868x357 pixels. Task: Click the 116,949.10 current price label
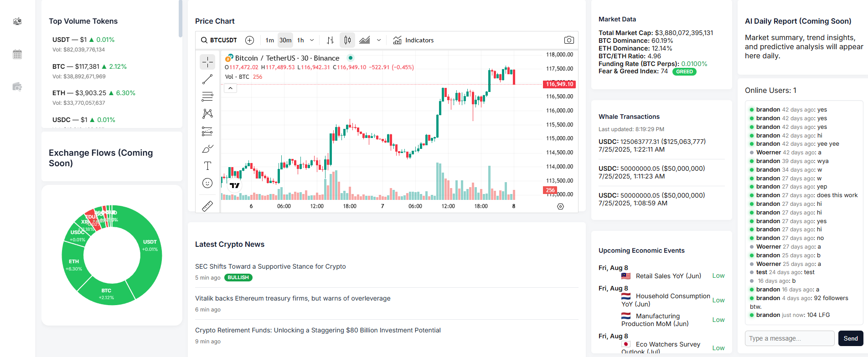(559, 84)
